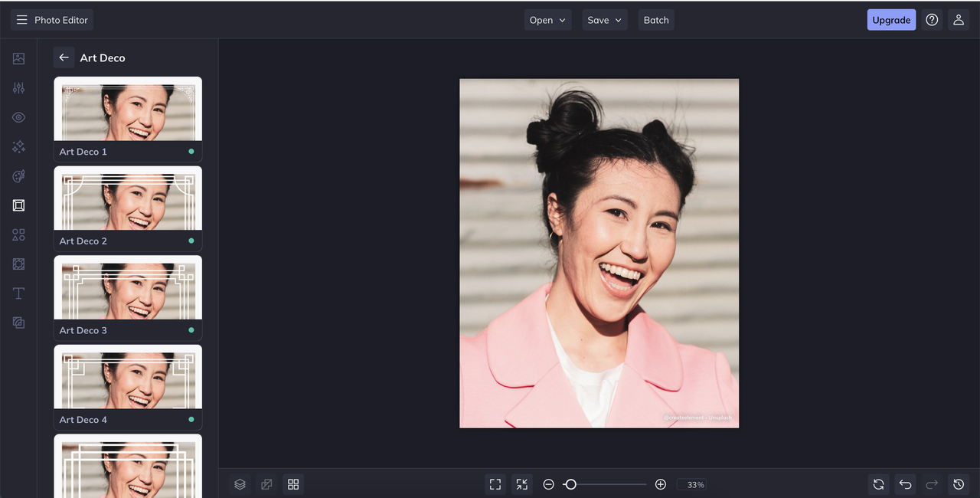This screenshot has width=980, height=498.
Task: Apply the Art Deco 3 frame
Action: pos(128,298)
